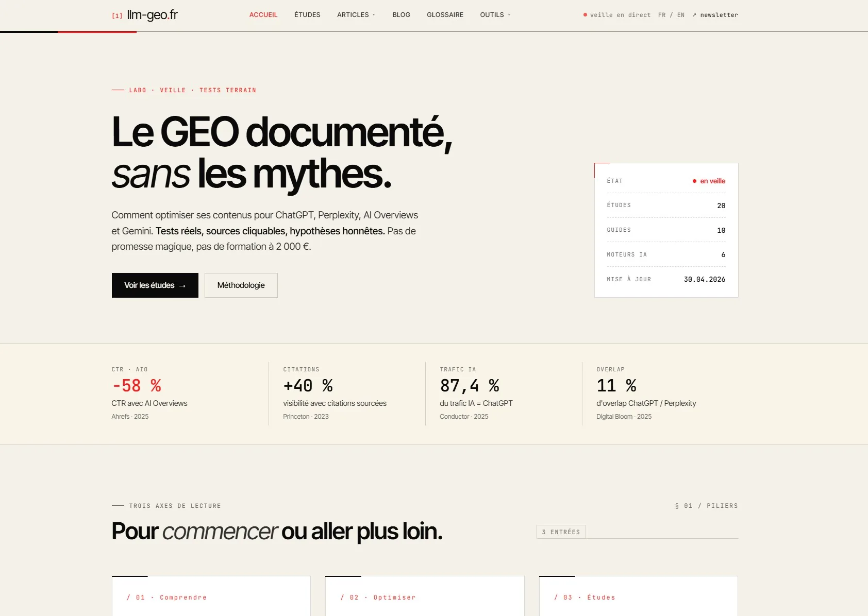Click the arrow in 'Voir les études'
The image size is (868, 616).
(182, 286)
